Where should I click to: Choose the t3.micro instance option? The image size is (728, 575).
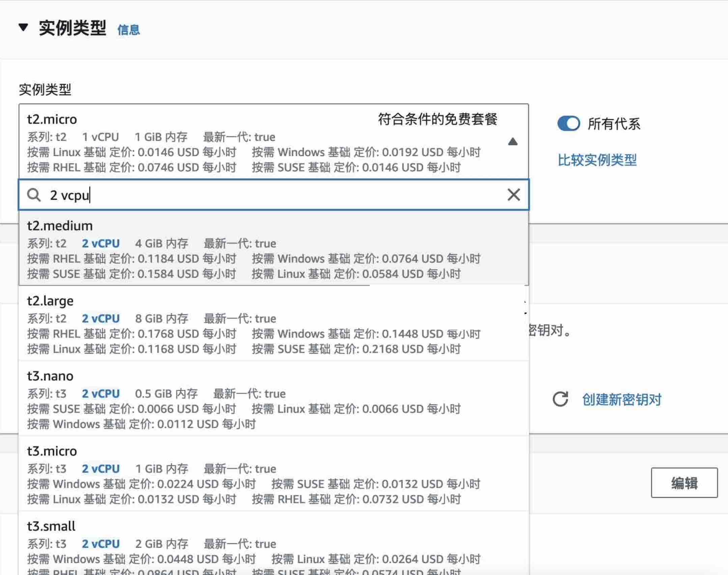(x=274, y=473)
